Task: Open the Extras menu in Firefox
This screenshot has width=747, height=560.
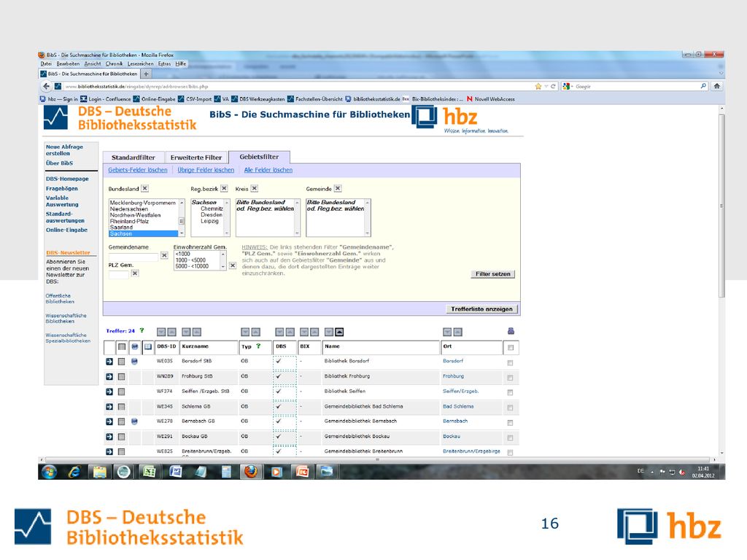Action: tap(164, 64)
